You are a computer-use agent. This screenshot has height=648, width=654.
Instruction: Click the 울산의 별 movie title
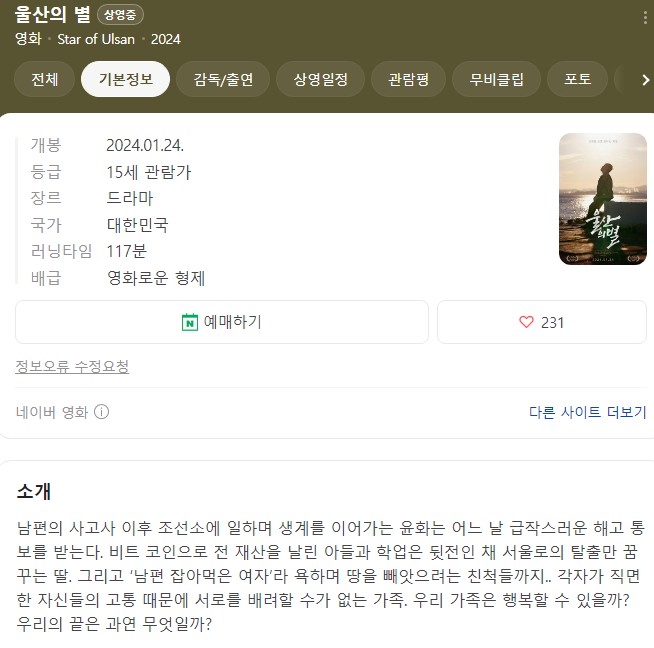coord(53,14)
